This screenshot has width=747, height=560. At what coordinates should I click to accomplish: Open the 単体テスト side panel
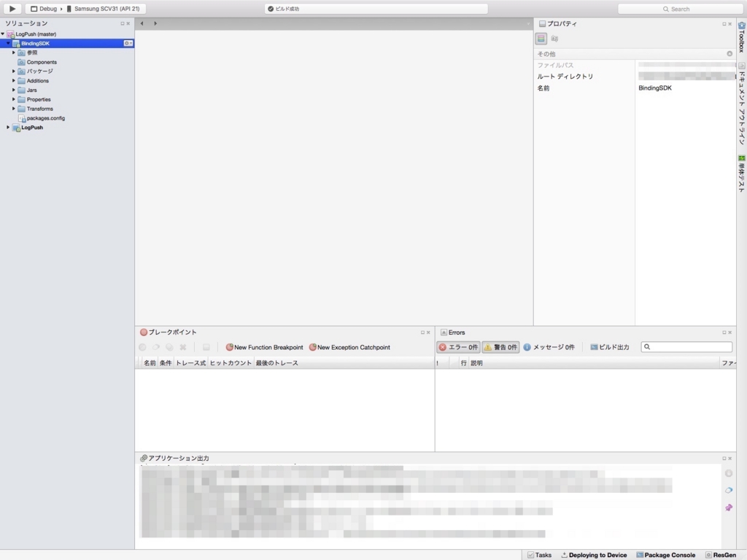[x=742, y=174]
